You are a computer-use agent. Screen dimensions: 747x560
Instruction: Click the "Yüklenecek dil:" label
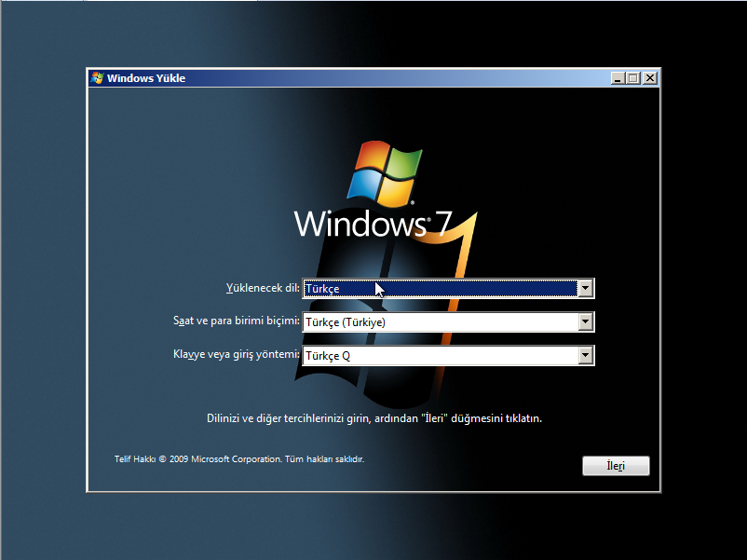263,289
